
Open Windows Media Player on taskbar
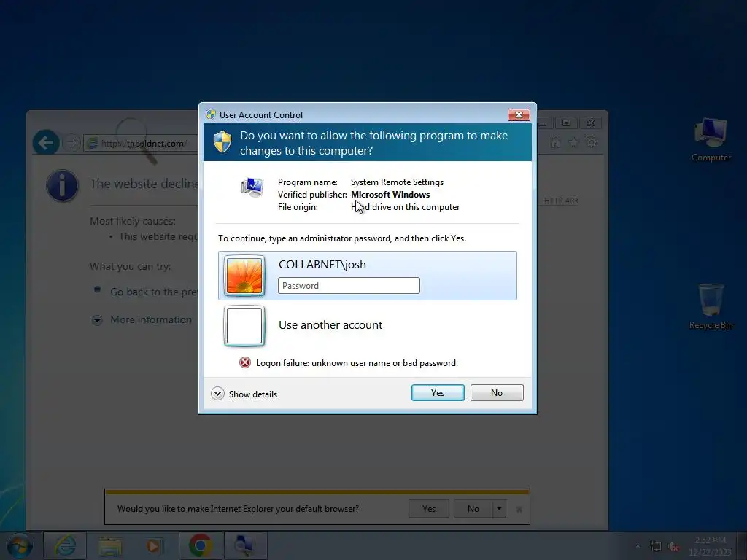coord(153,545)
